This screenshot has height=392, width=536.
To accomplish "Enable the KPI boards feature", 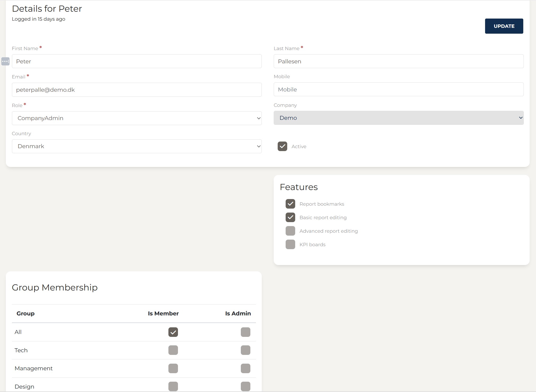I will point(290,244).
